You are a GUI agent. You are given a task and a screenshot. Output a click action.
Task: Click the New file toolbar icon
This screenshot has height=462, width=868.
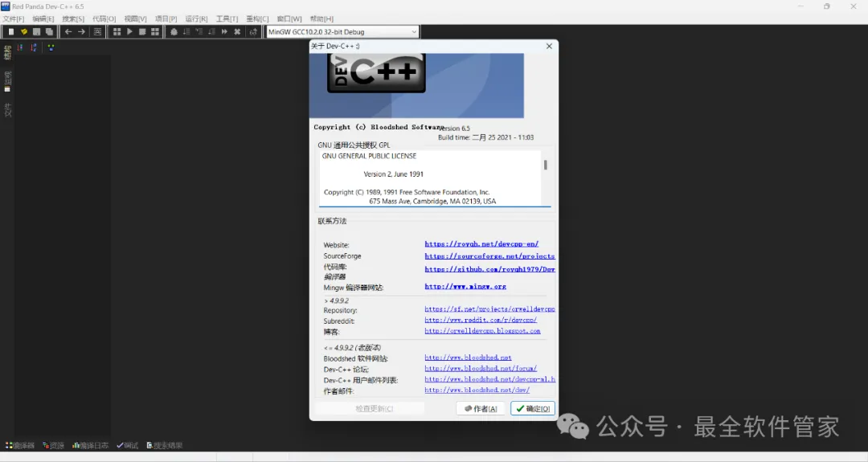point(10,32)
